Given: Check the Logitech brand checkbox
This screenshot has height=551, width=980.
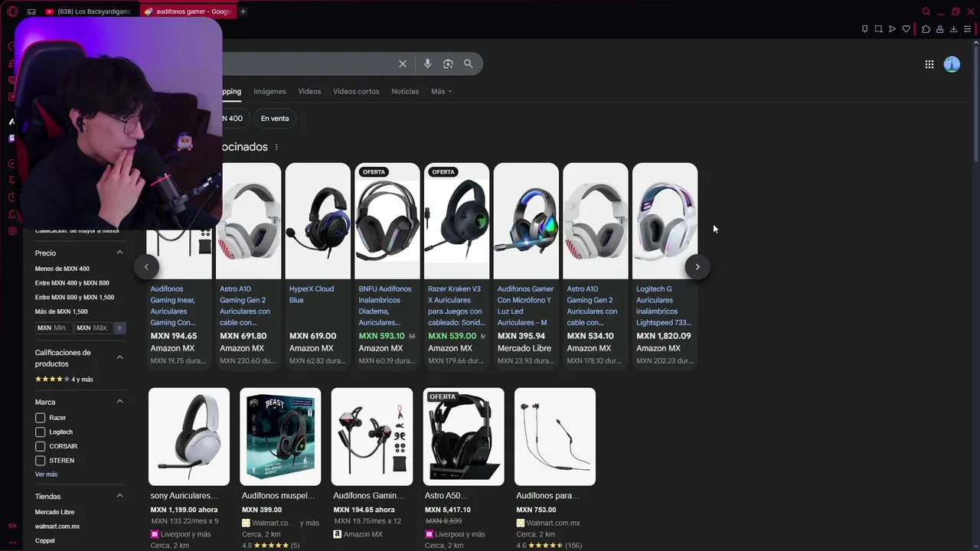Looking at the screenshot, I should pyautogui.click(x=41, y=432).
